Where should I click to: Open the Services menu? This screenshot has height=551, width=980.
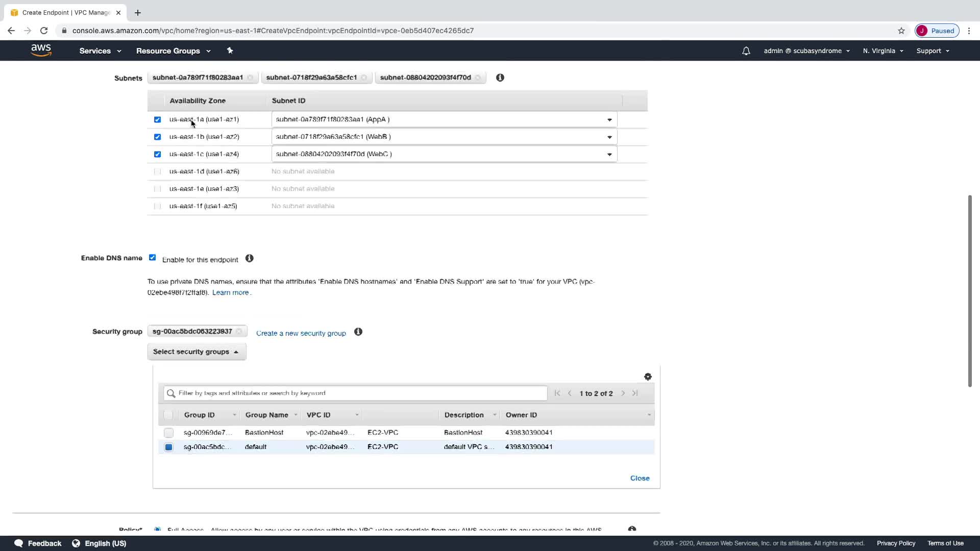point(100,51)
